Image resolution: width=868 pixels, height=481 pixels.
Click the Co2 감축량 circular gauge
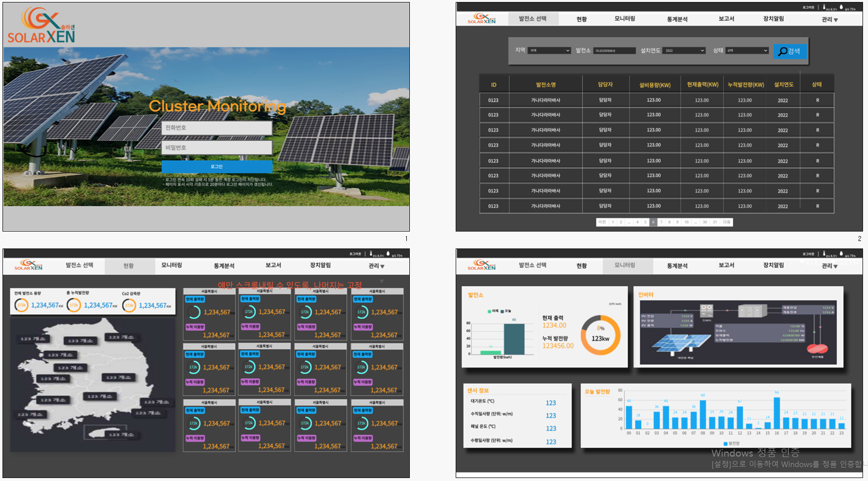pyautogui.click(x=129, y=305)
